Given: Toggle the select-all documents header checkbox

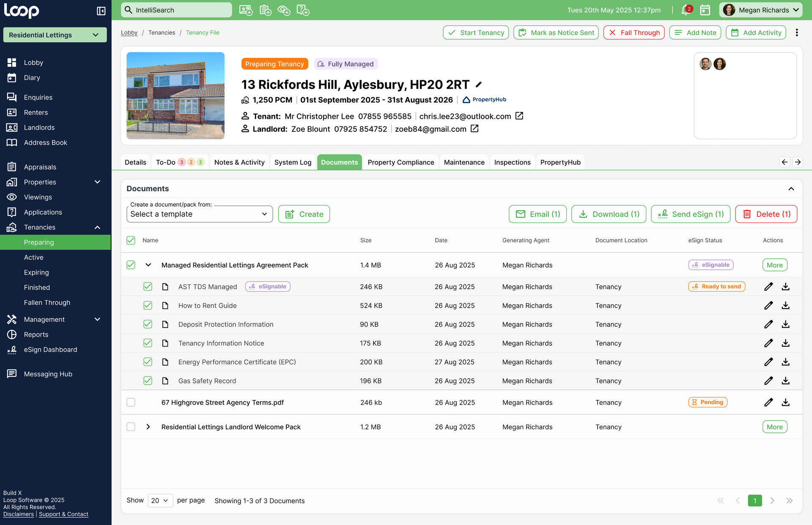Looking at the screenshot, I should pyautogui.click(x=131, y=241).
